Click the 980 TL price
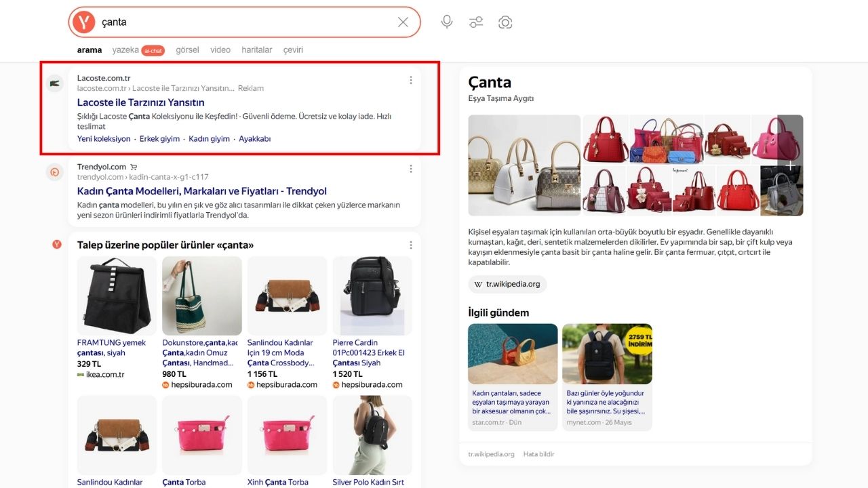 tap(174, 374)
